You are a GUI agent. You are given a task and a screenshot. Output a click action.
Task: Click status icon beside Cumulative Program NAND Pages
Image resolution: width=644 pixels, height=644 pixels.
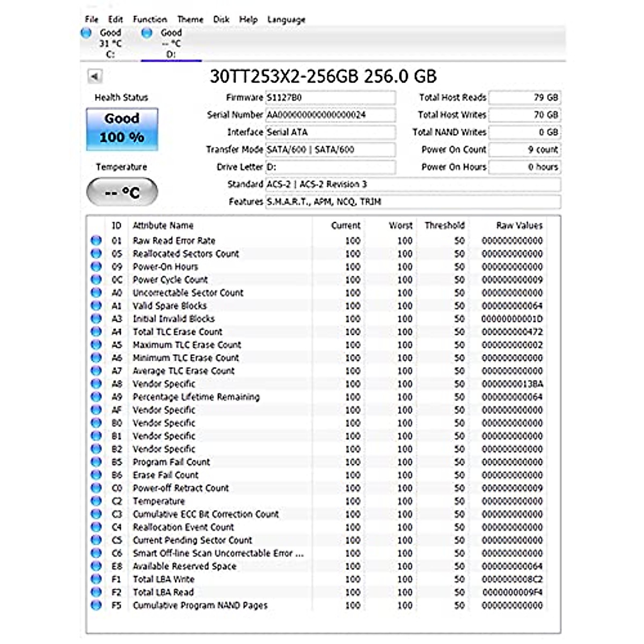point(96,605)
